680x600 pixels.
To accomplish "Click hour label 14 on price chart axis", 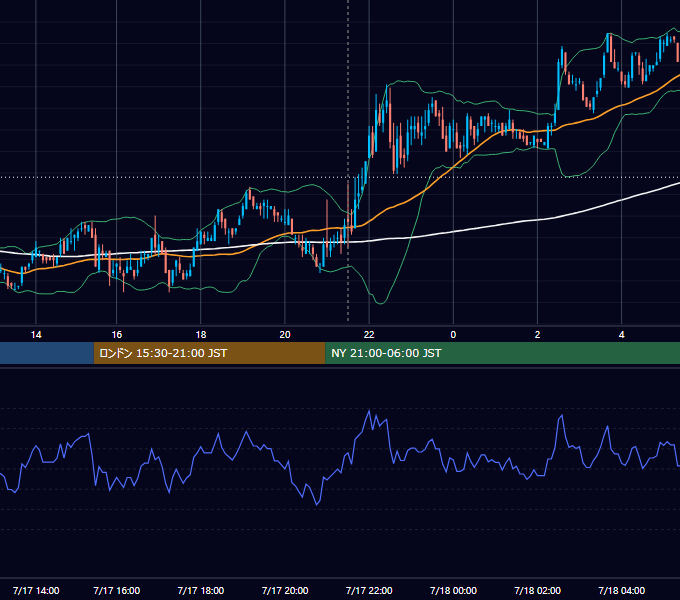I will [x=36, y=335].
